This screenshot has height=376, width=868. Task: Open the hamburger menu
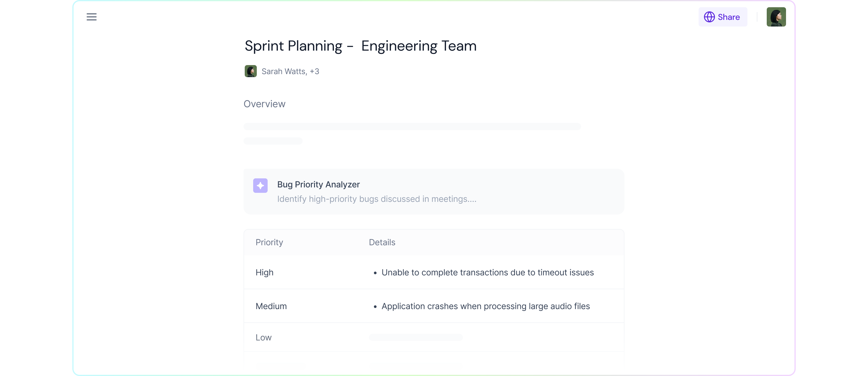[91, 17]
